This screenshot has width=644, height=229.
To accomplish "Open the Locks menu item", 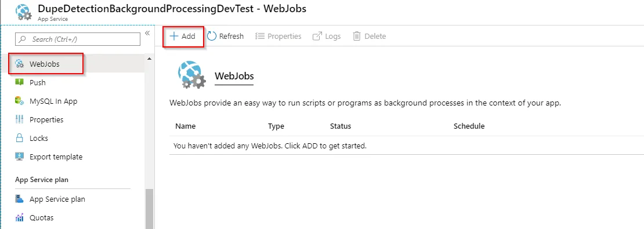I will [73, 138].
